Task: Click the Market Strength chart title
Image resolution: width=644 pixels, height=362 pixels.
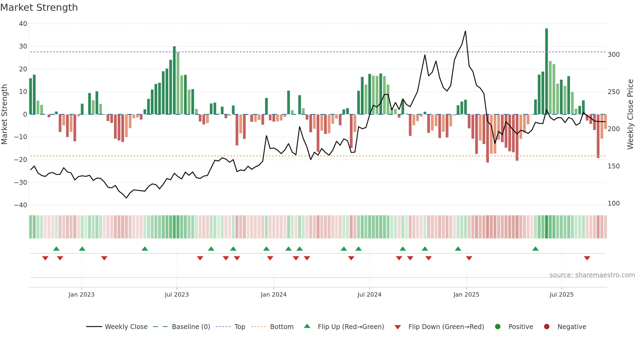Action: 39,8
